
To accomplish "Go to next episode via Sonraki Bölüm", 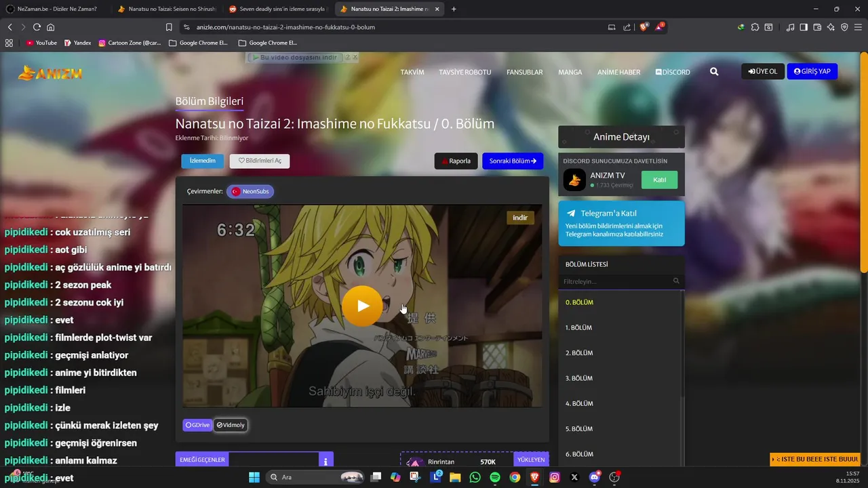I will click(513, 161).
